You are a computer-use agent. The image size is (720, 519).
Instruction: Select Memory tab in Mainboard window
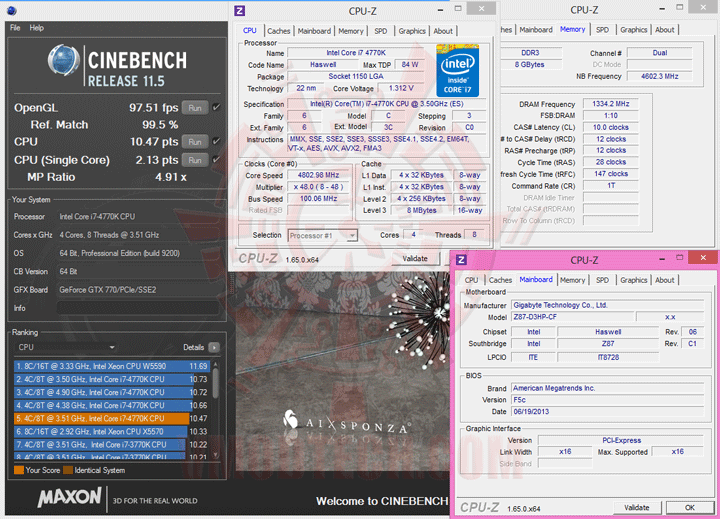click(x=572, y=280)
